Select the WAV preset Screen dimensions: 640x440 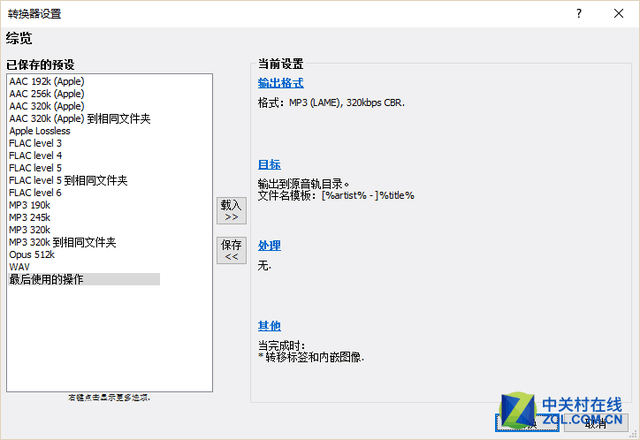point(19,267)
